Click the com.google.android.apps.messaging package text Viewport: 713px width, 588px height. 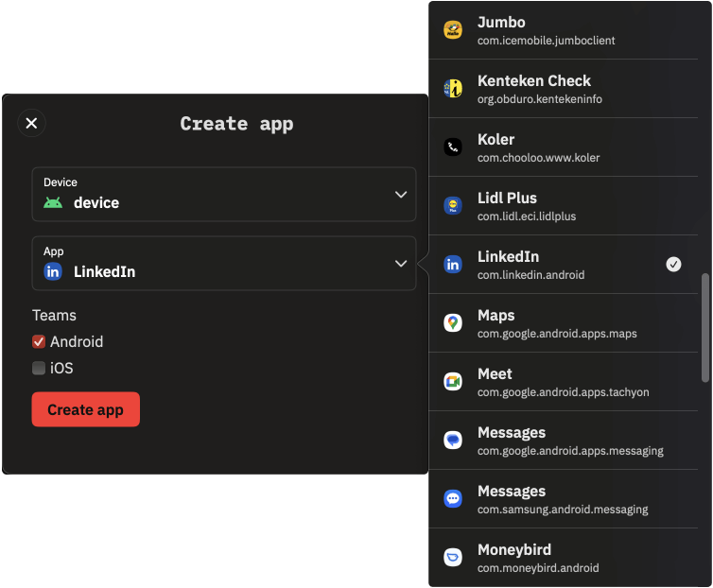(570, 451)
